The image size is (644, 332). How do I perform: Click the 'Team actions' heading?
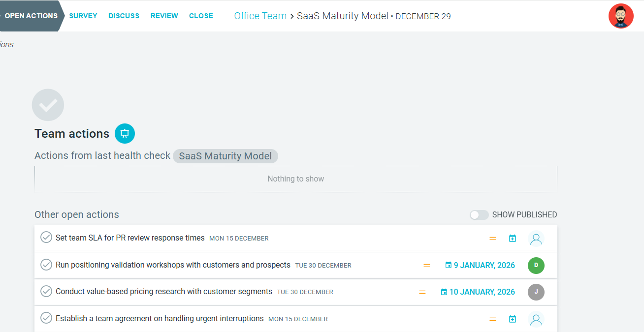[x=72, y=134]
